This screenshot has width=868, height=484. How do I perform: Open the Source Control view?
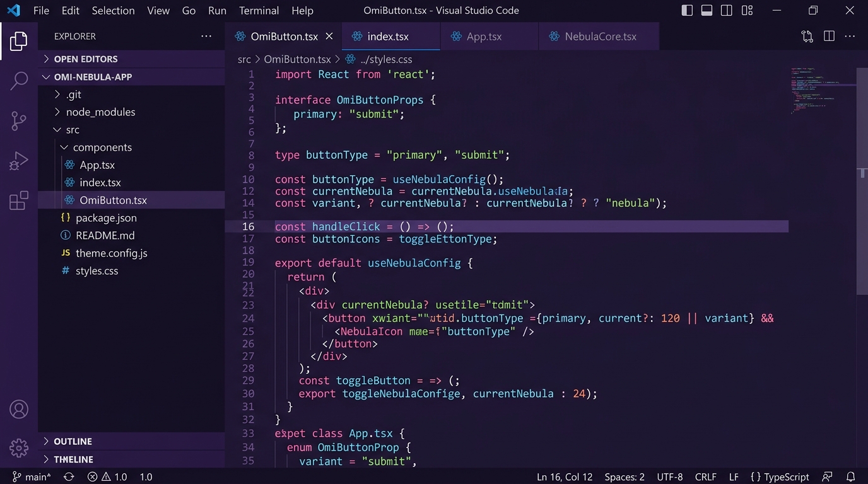(19, 121)
